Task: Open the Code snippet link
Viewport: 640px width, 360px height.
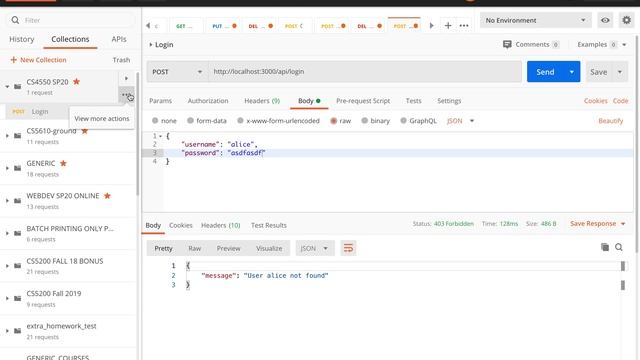Action: [620, 101]
